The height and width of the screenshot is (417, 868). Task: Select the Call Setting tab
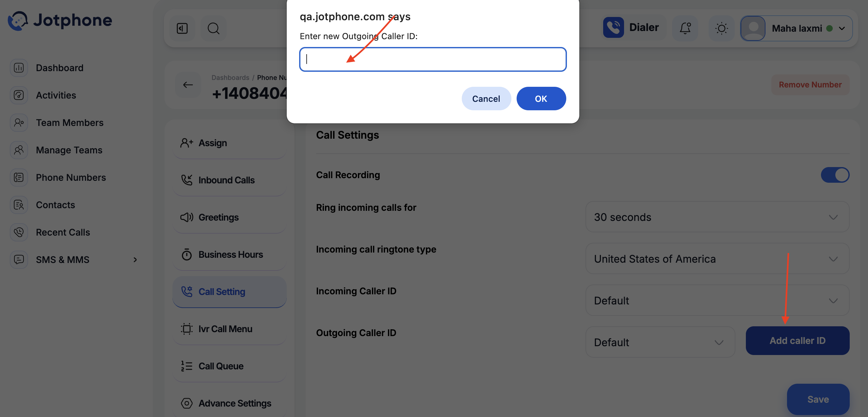(230, 291)
